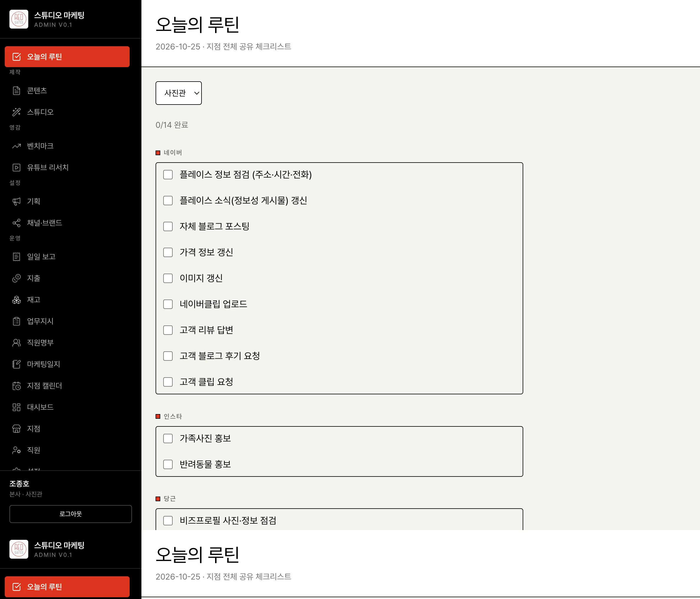Click the 제작 sidebar group label
Viewport: 700px width, 599px height.
coord(15,72)
